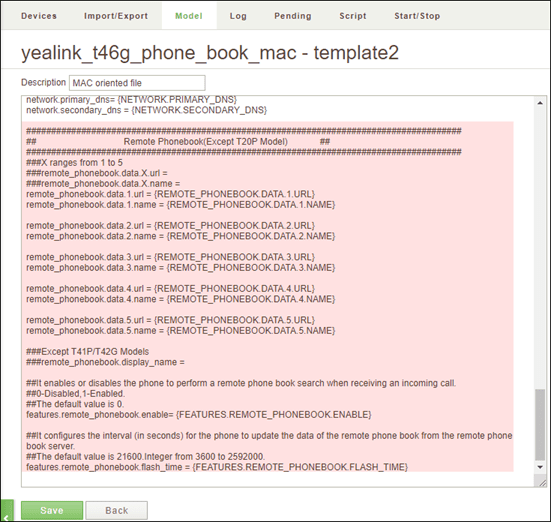
Task: Click the remote_phonebook.data.3.name line
Action: pyautogui.click(x=181, y=268)
